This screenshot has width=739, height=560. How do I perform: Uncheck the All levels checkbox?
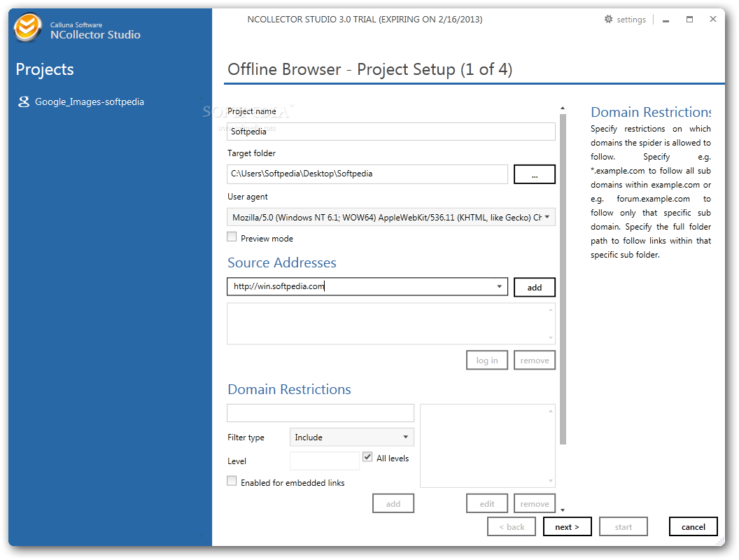367,457
